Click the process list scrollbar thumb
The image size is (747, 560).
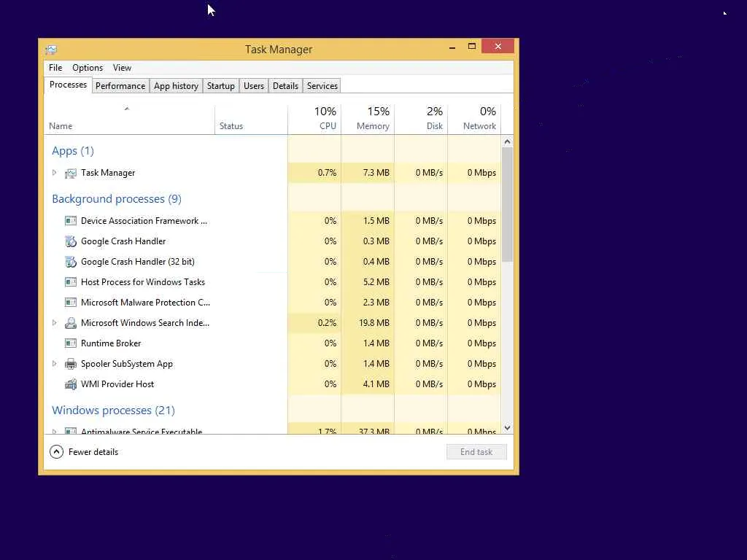tap(508, 204)
